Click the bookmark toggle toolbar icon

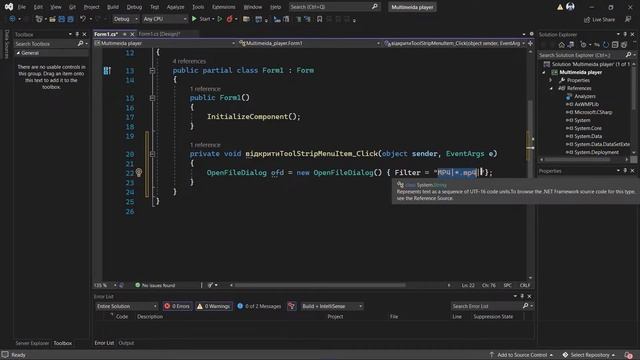coord(320,19)
